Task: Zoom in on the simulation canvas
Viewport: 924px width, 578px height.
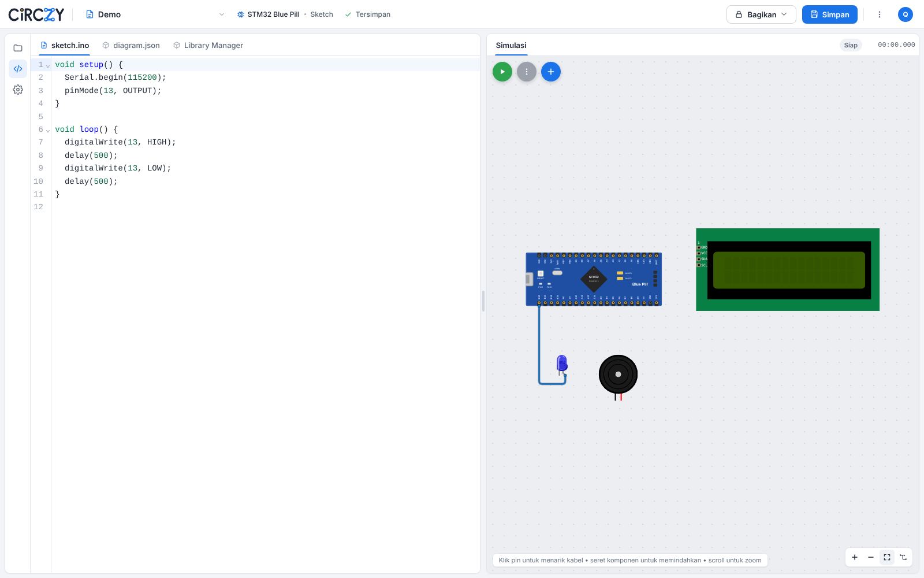Action: 855,557
